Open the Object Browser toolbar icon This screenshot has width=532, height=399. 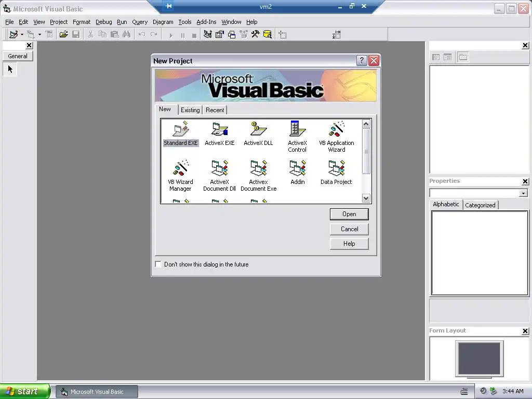point(244,34)
